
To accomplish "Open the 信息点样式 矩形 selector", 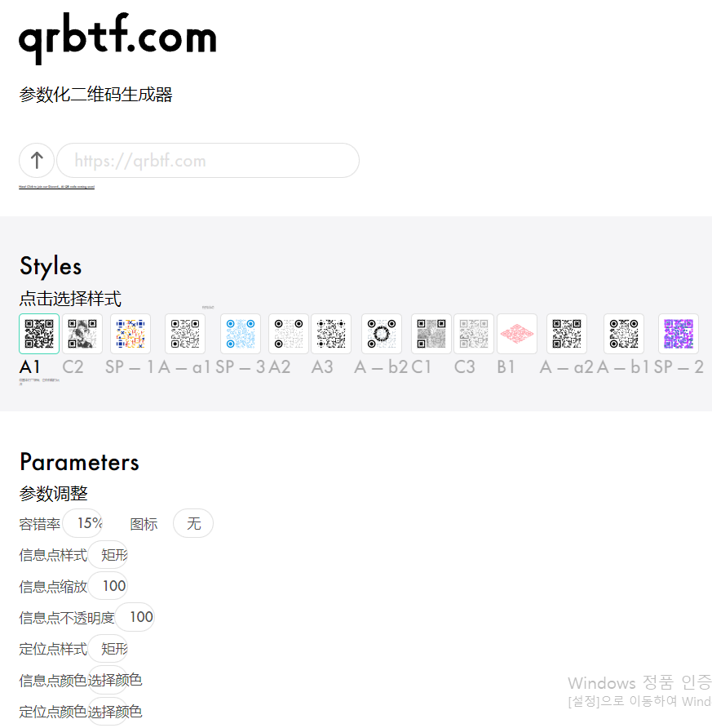I will point(110,554).
